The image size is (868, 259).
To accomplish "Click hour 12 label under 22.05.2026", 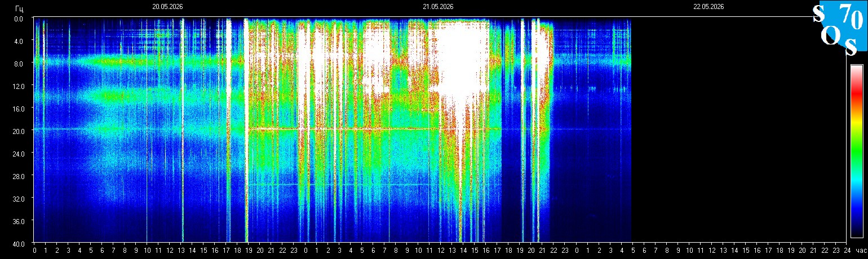I will pyautogui.click(x=712, y=251).
